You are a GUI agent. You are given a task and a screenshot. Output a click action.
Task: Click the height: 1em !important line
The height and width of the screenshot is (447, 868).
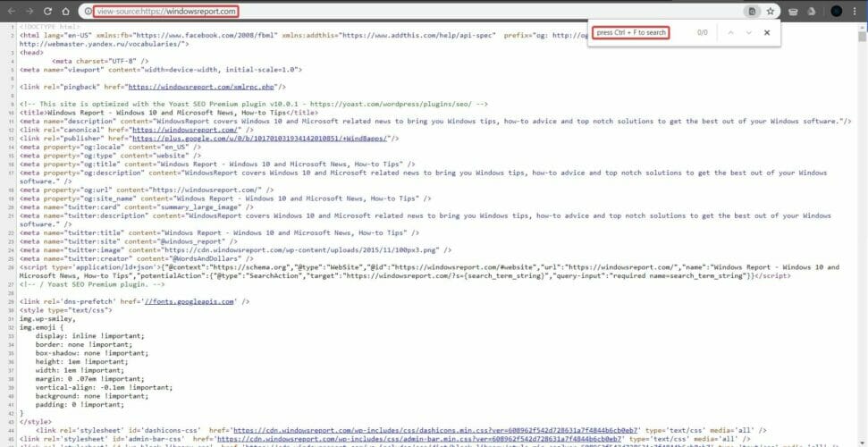84,362
